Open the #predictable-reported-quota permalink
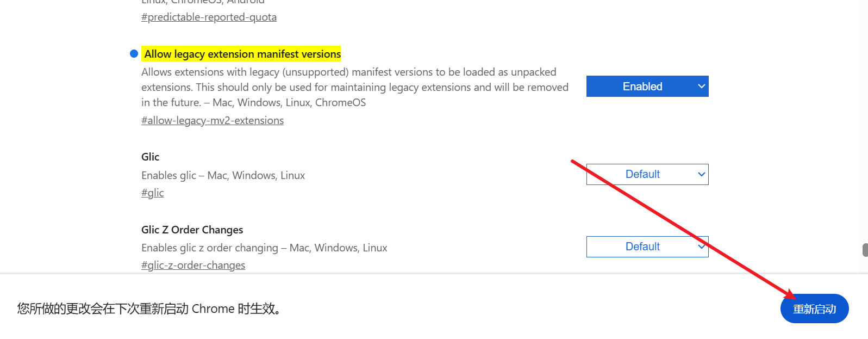This screenshot has height=339, width=868. (209, 17)
